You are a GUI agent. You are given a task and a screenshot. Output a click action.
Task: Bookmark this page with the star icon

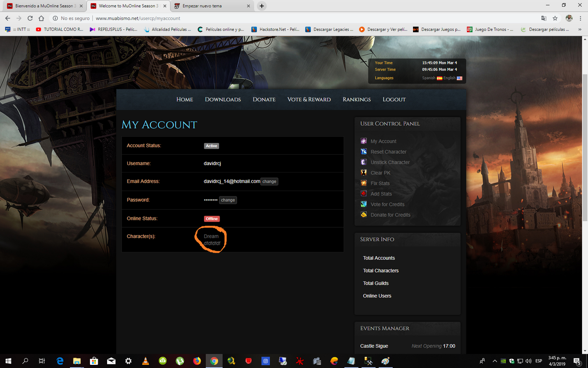(x=555, y=18)
